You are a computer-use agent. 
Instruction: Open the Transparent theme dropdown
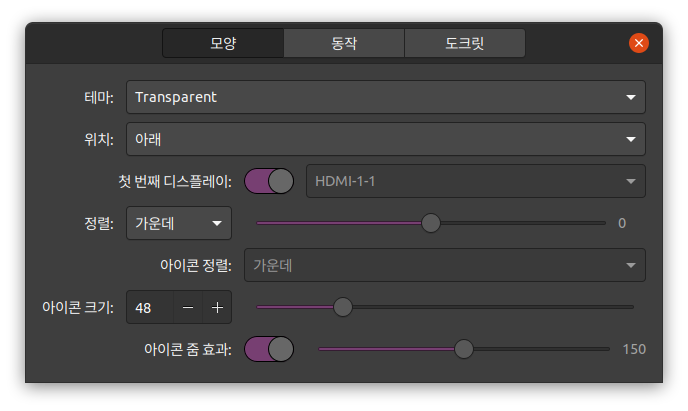click(386, 97)
